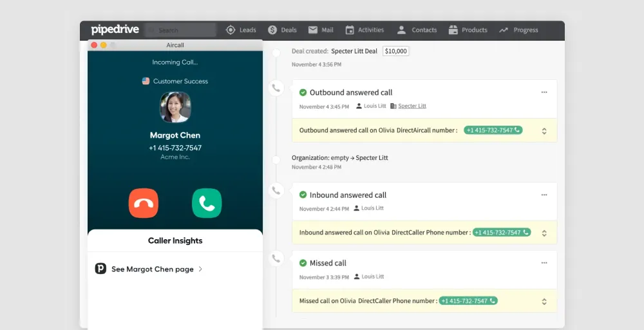Click the November 4 3:56 PM timestamp
This screenshot has width=644, height=330.
point(316,64)
